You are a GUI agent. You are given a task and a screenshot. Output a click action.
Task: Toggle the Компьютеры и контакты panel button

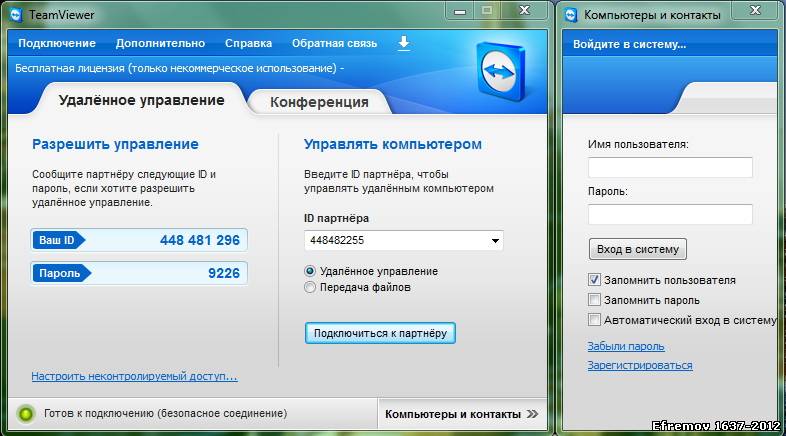click(461, 414)
